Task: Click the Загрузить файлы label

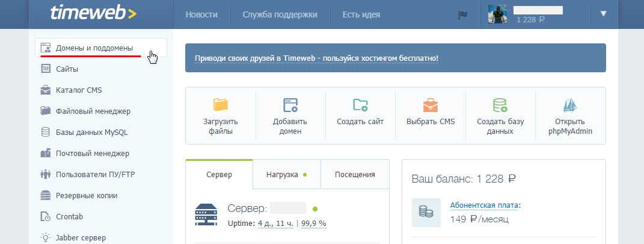Action: tap(221, 127)
